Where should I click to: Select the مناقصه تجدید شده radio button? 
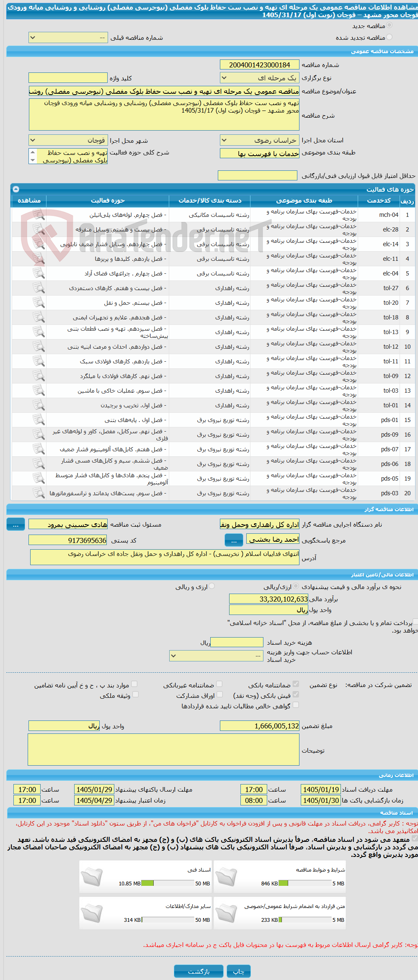(x=390, y=37)
